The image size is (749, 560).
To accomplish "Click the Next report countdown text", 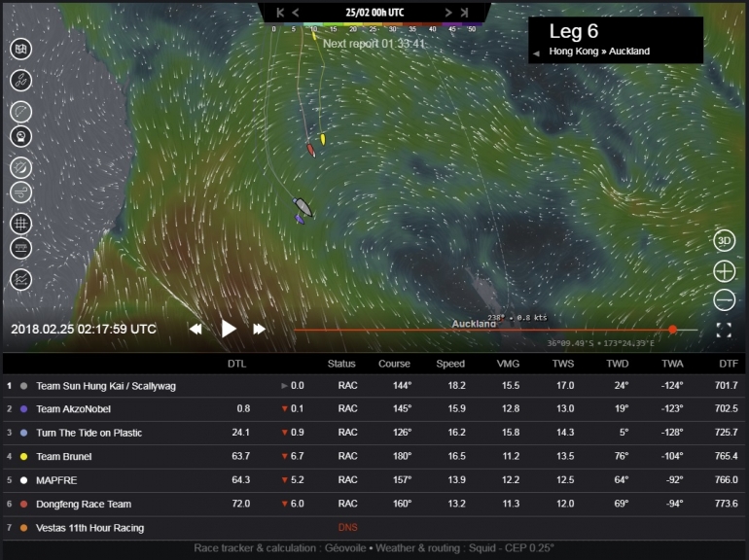I will tap(374, 44).
